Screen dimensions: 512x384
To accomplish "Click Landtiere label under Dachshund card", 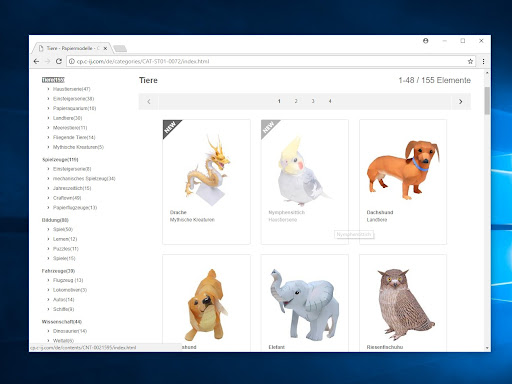I will click(377, 220).
